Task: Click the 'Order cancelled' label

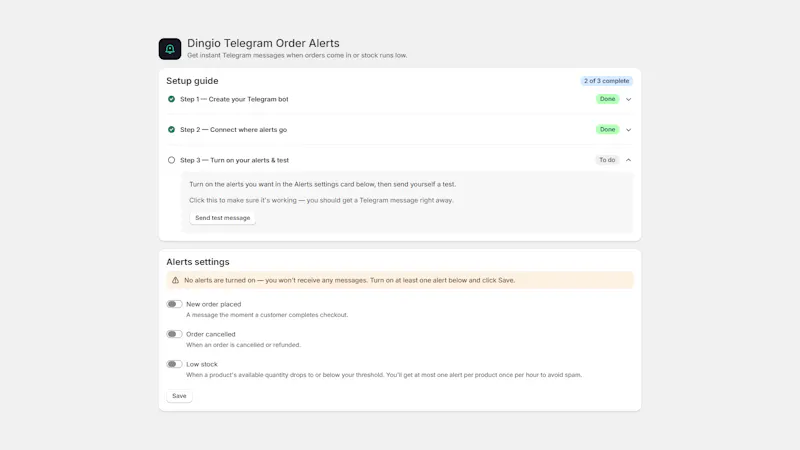Action: [x=211, y=334]
